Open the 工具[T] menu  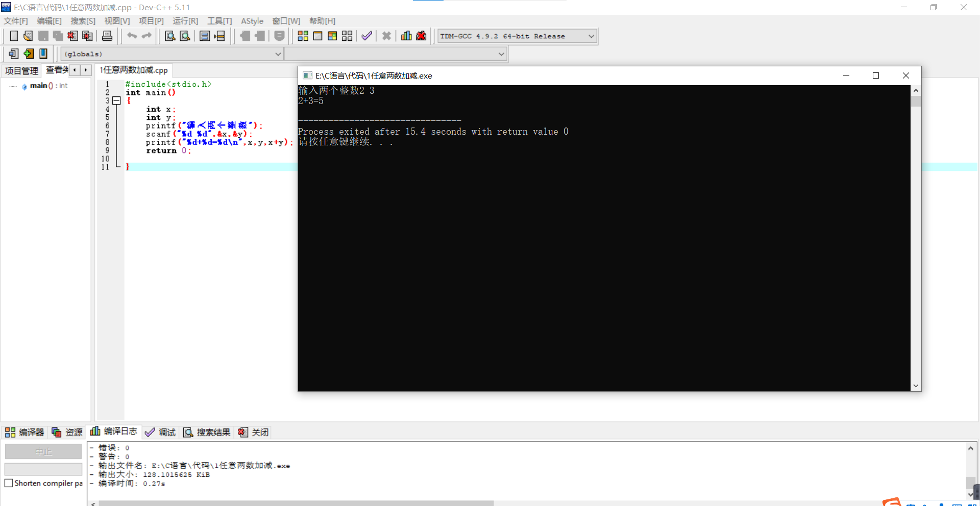coord(219,21)
